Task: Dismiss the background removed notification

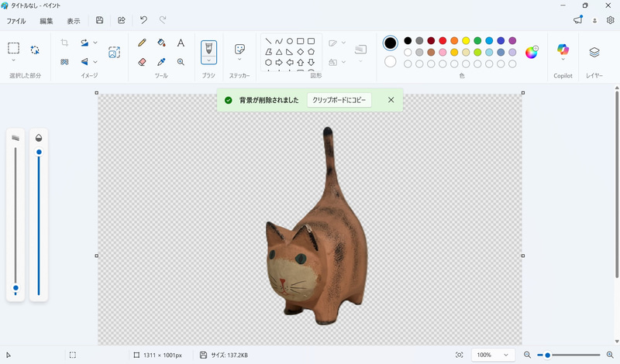Action: [x=391, y=100]
